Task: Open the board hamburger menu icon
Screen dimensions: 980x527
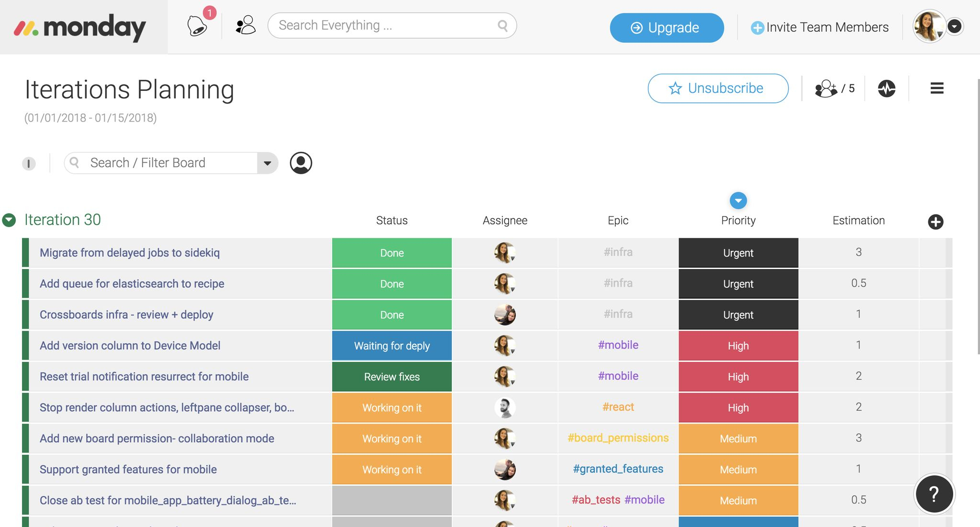Action: point(936,88)
